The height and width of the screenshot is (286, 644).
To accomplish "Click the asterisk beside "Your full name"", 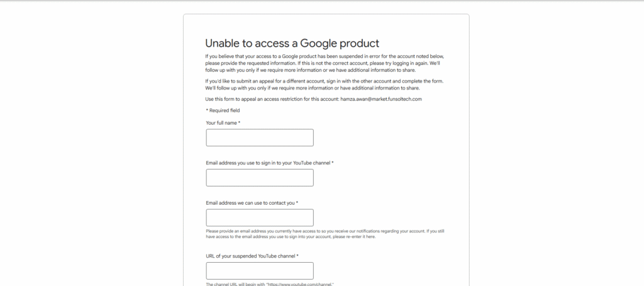I will (x=239, y=123).
